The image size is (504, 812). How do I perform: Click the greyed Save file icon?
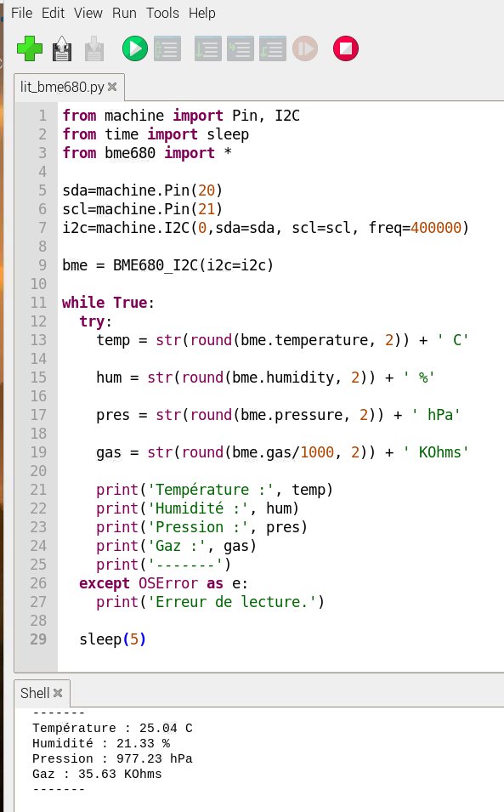[x=94, y=48]
